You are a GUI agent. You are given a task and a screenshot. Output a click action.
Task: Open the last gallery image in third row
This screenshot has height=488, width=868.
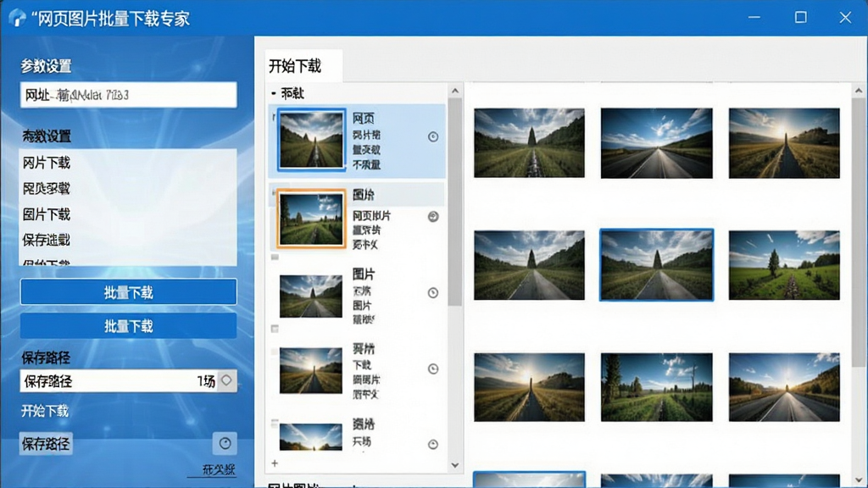[784, 387]
